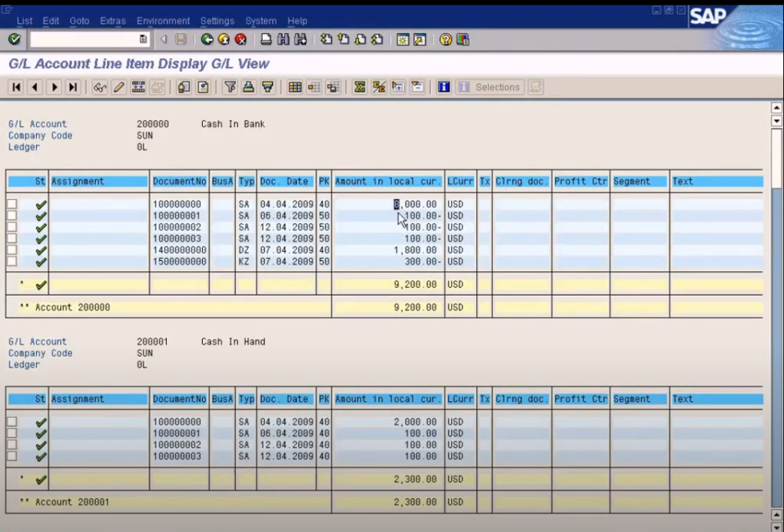Go to previous item arrow icon
This screenshot has height=532, width=784.
pyautogui.click(x=35, y=87)
